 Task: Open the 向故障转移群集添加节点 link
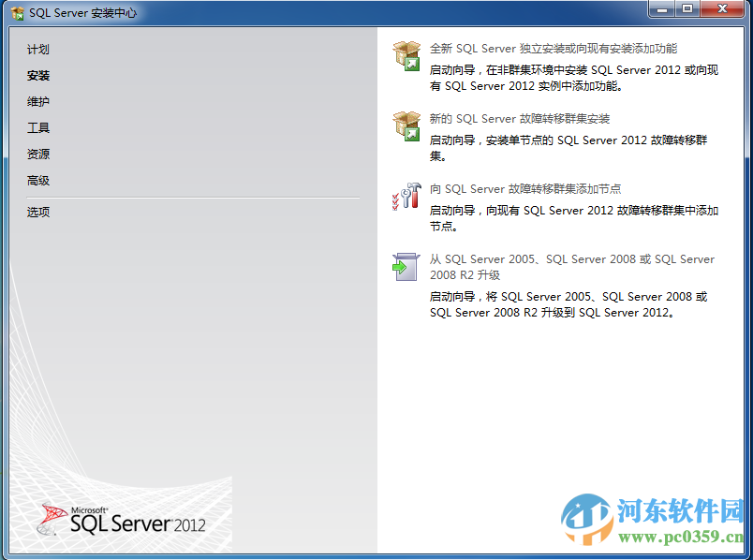pyautogui.click(x=527, y=189)
